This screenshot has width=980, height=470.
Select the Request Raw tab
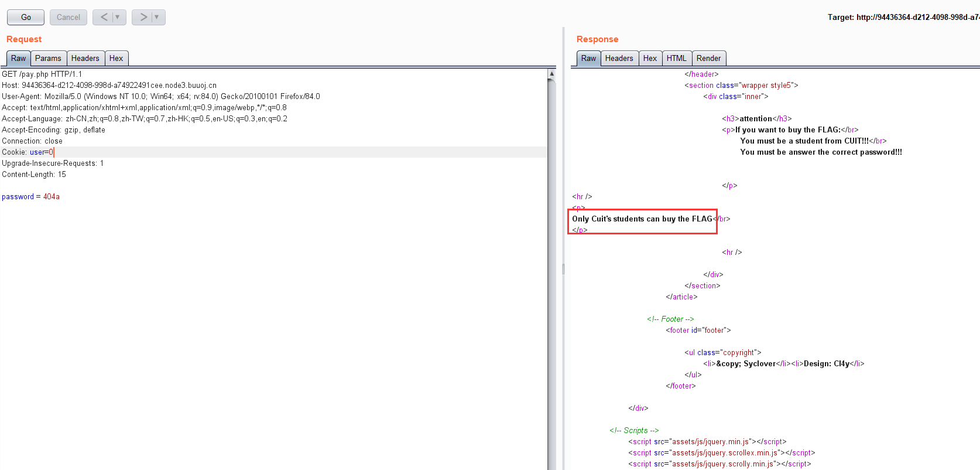pos(18,58)
